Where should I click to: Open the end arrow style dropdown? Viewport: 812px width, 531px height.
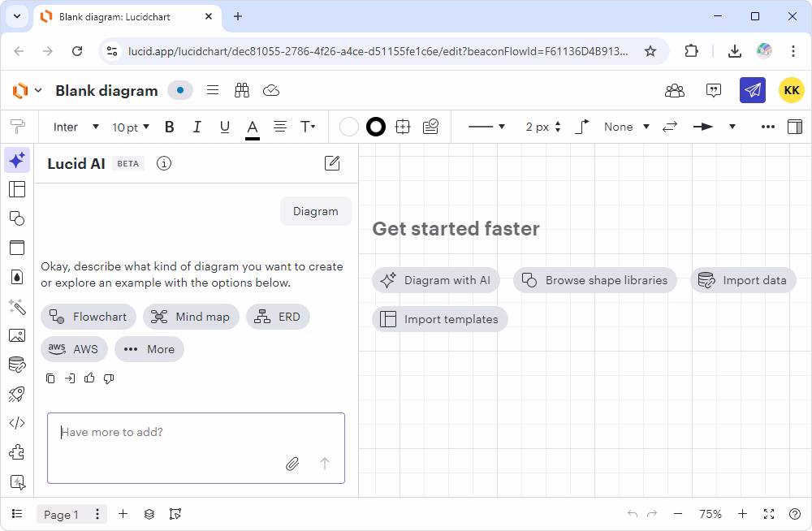pyautogui.click(x=732, y=127)
